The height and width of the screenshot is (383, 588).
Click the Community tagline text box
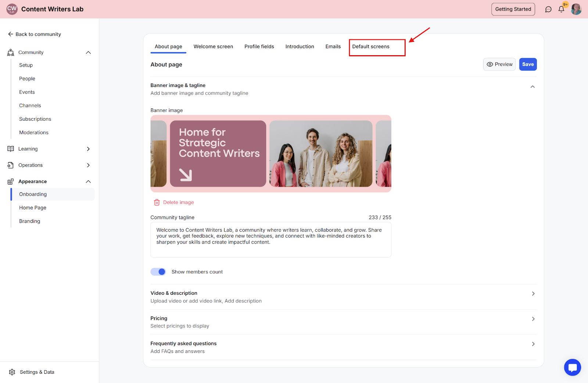271,240
